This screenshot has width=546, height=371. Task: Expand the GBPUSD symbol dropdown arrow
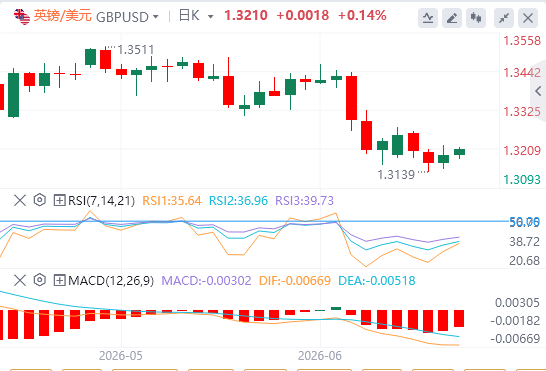(x=156, y=16)
